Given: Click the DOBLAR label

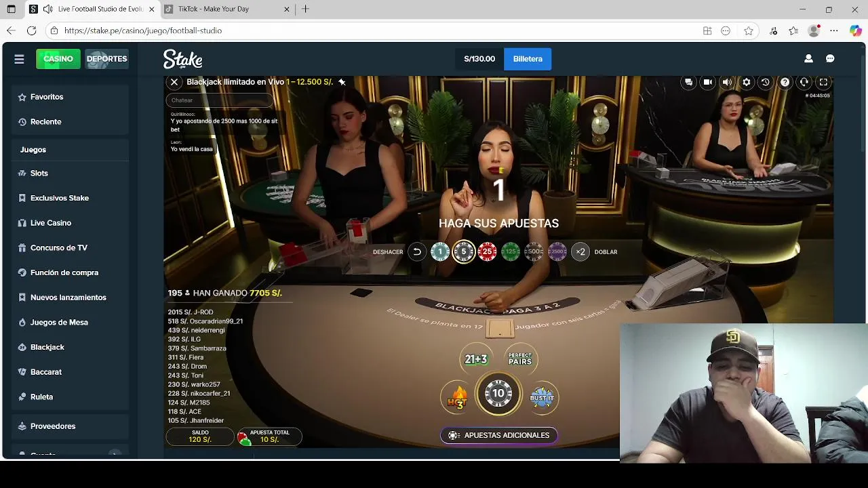Looking at the screenshot, I should click(x=606, y=252).
